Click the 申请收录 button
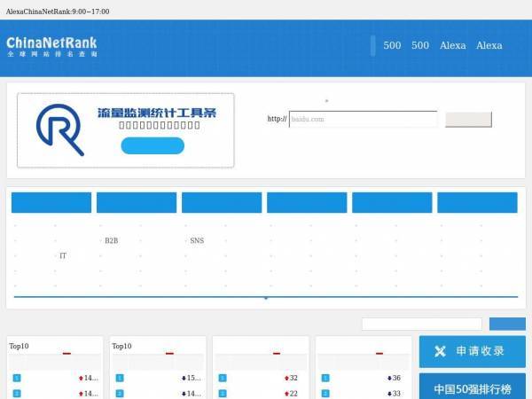This screenshot has width=532, height=399. click(473, 351)
